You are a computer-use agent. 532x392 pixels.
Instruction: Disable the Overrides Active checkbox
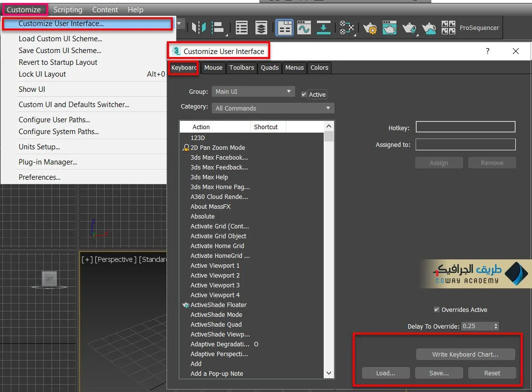click(x=437, y=309)
